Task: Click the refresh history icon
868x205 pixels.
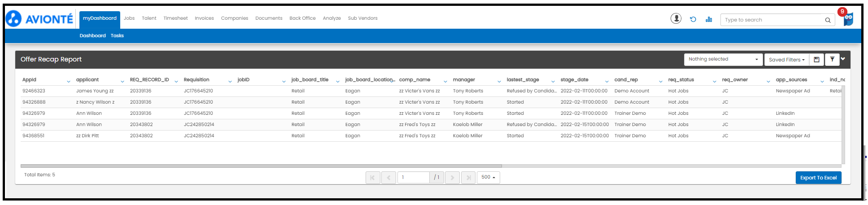Action: click(693, 19)
